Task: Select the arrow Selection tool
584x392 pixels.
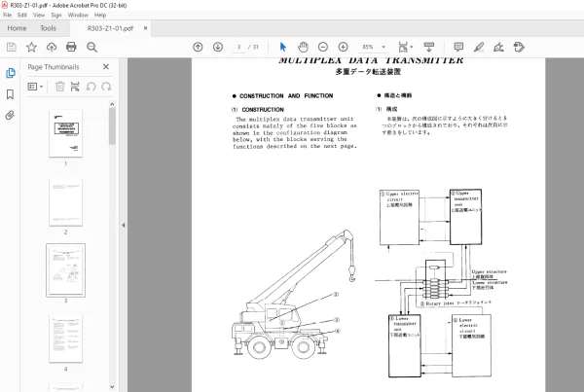Action: pyautogui.click(x=283, y=47)
